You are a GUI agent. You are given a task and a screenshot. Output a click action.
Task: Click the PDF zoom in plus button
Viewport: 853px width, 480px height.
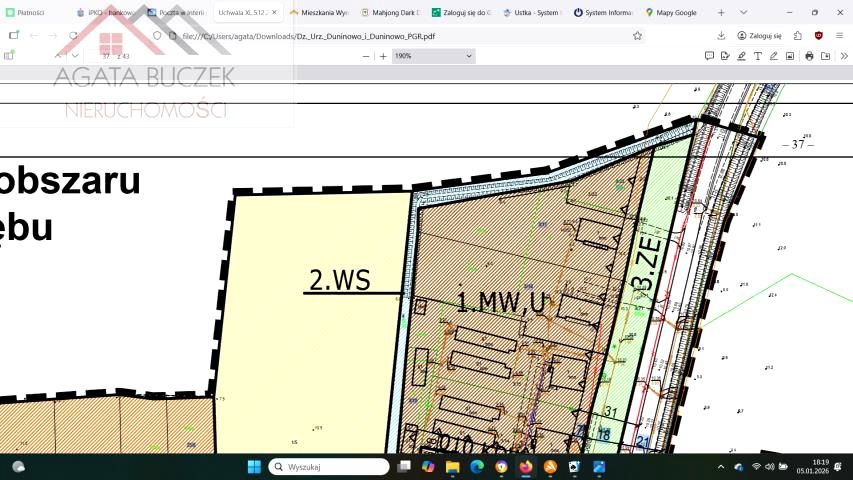(x=383, y=56)
